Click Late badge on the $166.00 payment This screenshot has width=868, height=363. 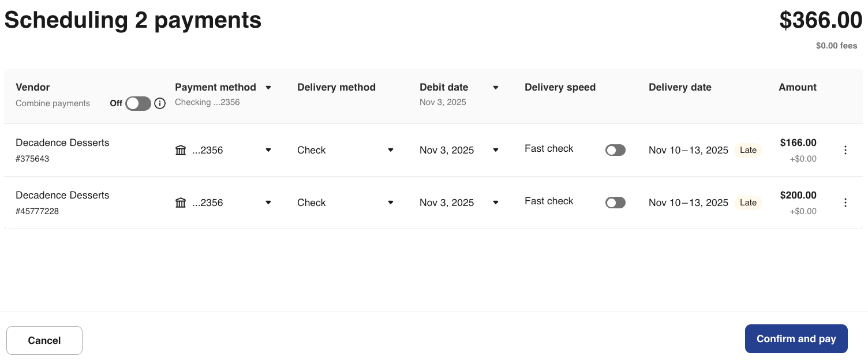coord(748,150)
